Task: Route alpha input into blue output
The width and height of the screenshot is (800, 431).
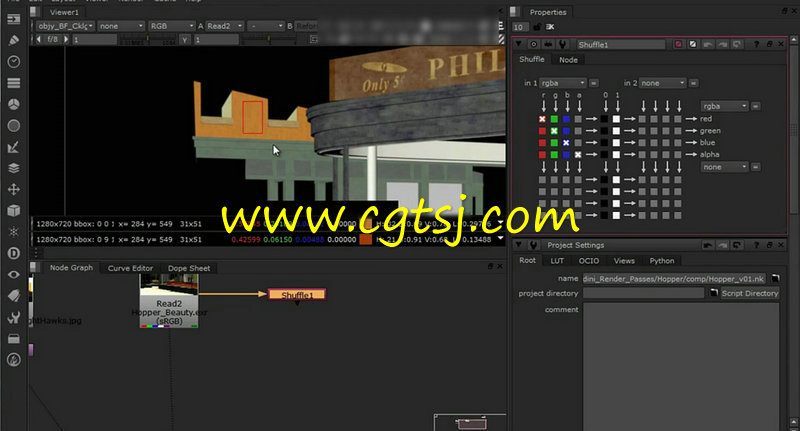Action: pos(578,143)
